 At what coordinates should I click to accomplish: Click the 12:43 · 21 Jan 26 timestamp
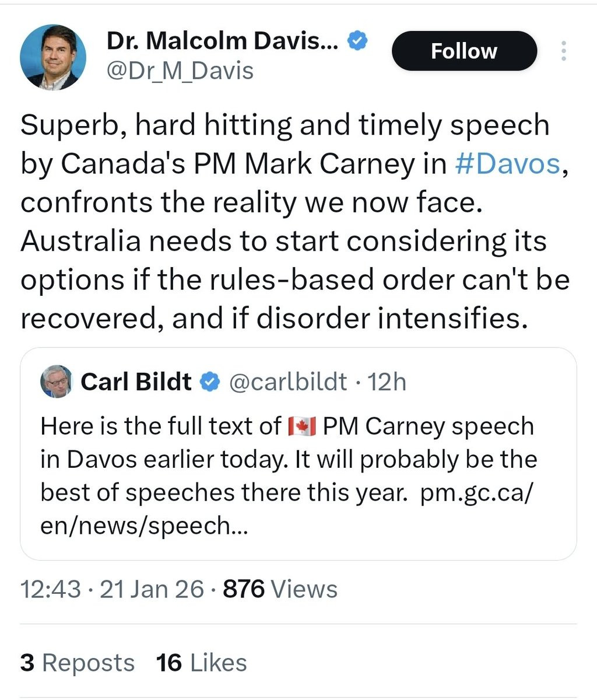[112, 589]
